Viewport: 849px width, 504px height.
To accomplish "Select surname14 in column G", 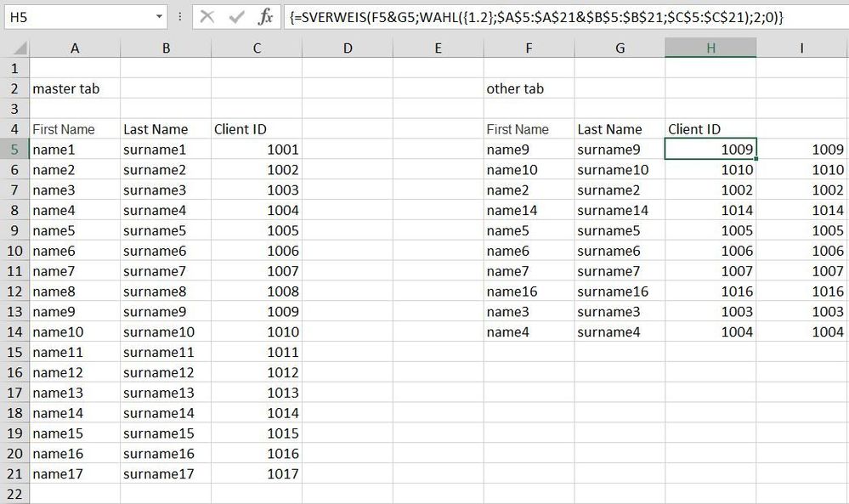I will [x=620, y=210].
